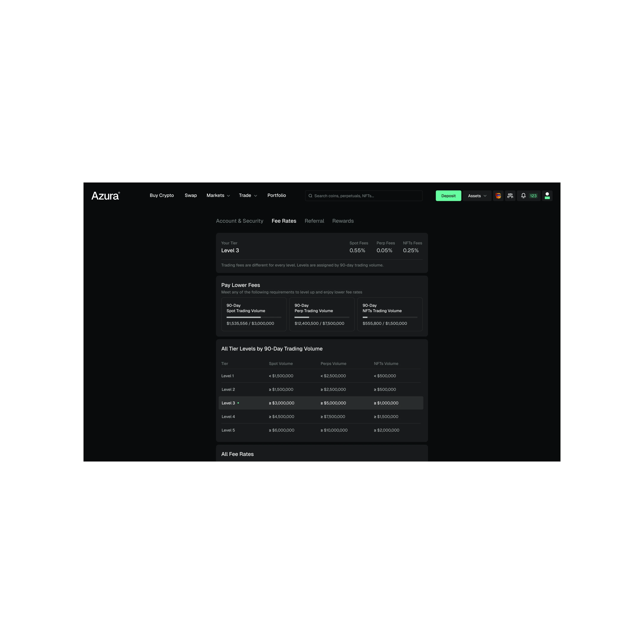Click the '< $2,500,000' perps cell
644x644 pixels.
click(x=333, y=376)
